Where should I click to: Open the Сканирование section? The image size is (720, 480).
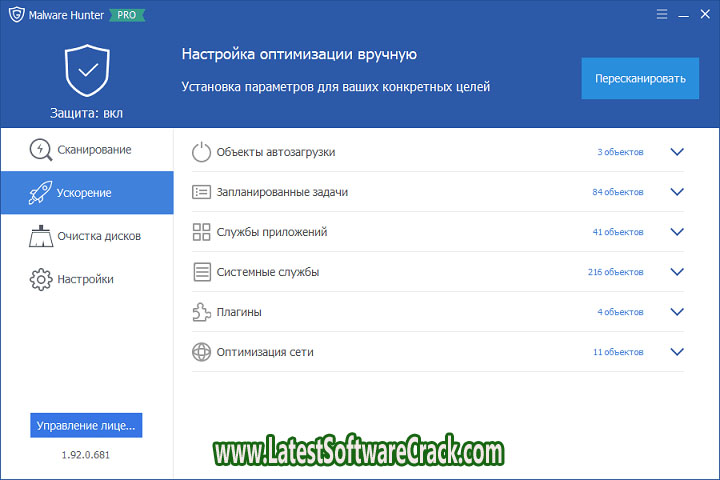[87, 150]
